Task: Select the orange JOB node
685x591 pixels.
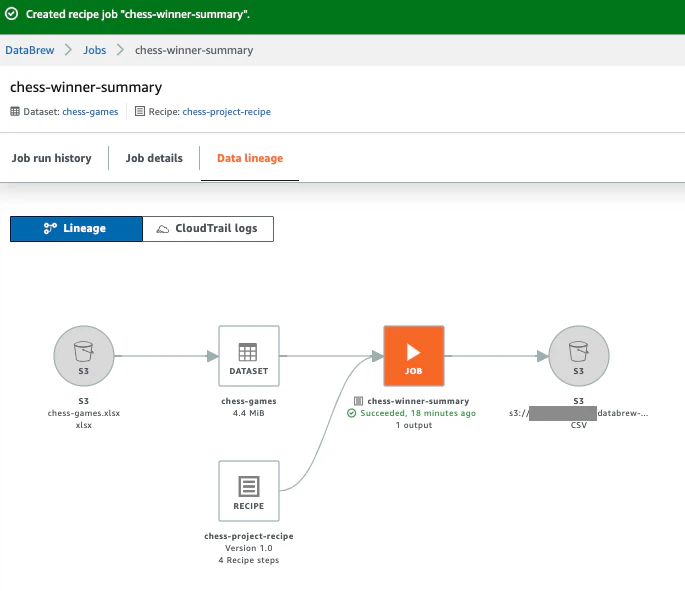Action: (414, 356)
